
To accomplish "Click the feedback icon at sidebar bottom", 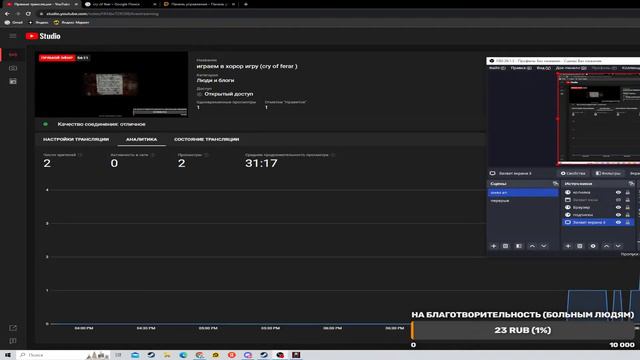I will tap(13, 341).
